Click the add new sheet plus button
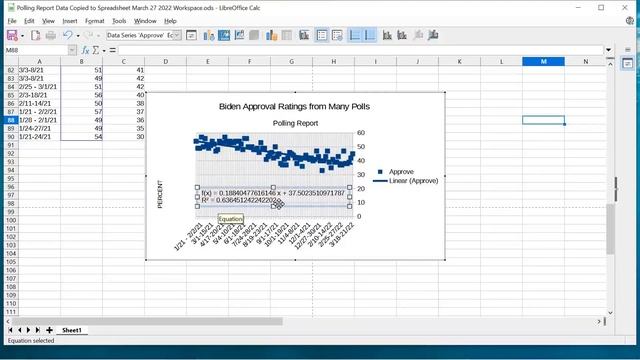 [49, 330]
